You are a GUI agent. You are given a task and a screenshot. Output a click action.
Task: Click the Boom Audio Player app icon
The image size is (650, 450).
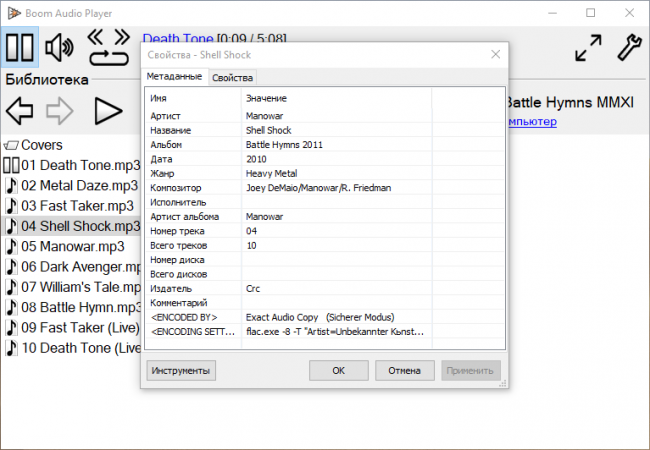pyautogui.click(x=14, y=13)
